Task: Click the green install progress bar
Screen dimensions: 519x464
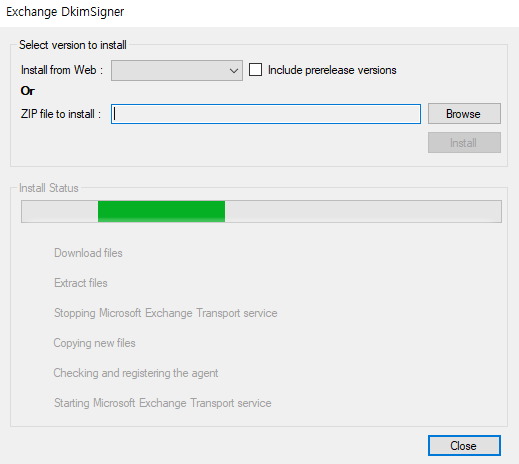Action: (x=261, y=211)
